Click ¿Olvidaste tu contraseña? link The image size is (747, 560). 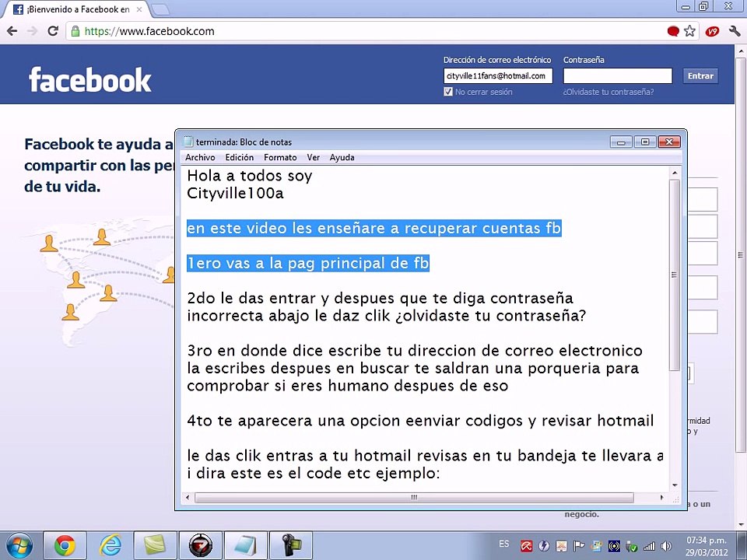[x=608, y=92]
